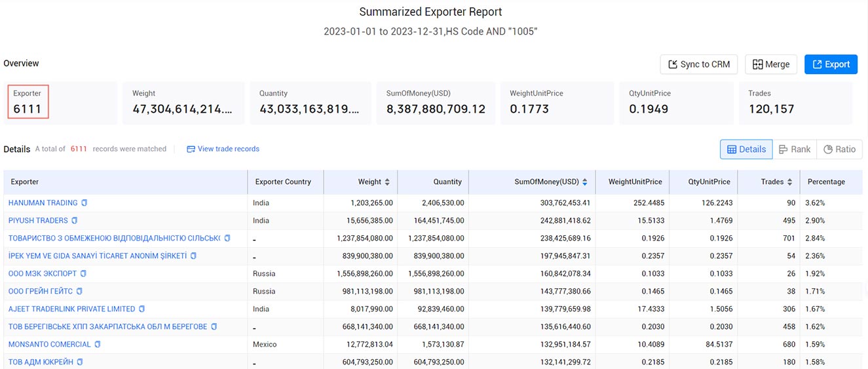Open ООО МЗК ЭКСПОРТ exporter link
Image resolution: width=868 pixels, height=369 pixels.
point(43,274)
